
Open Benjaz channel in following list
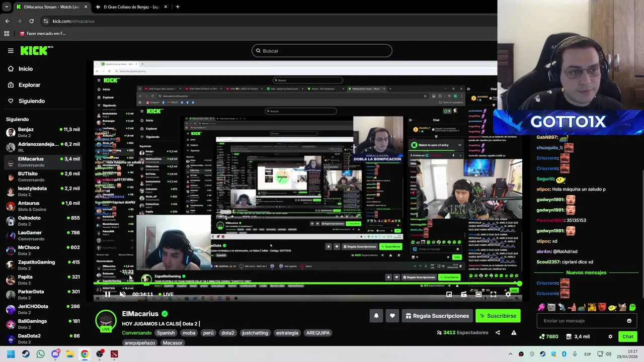[43, 132]
